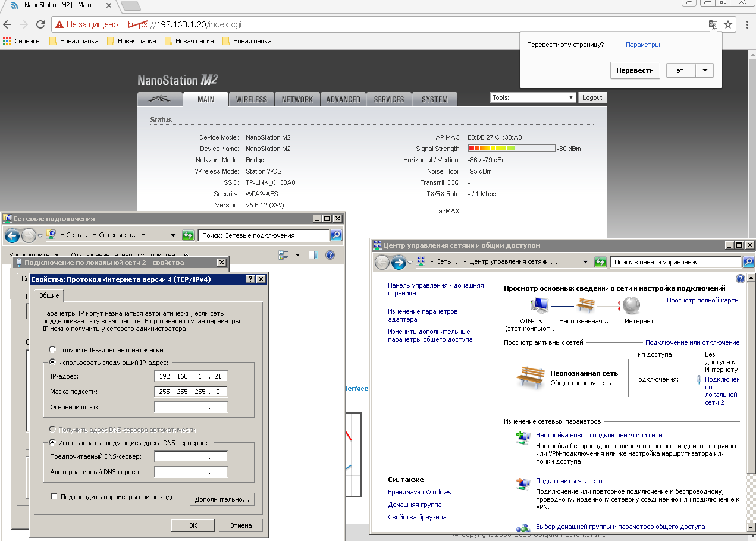Select the Общие tab in the IPv4 dialog
Screen dimensions: 756x542
[49, 295]
